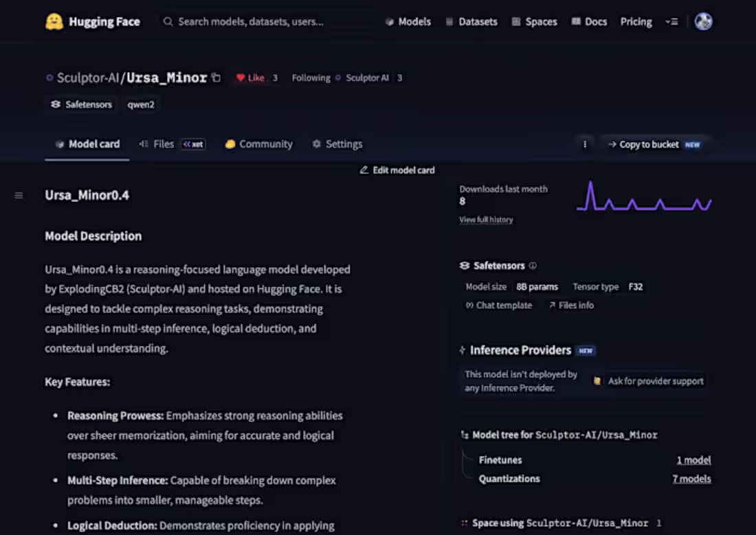This screenshot has width=756, height=535.
Task: Expand the navigation more menu
Action: (x=671, y=22)
